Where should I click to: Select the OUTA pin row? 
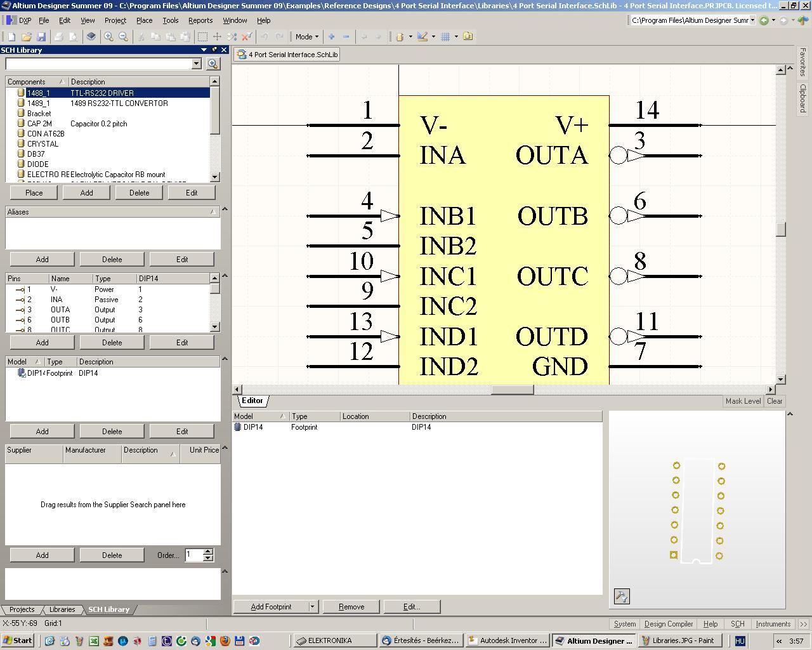[108, 309]
